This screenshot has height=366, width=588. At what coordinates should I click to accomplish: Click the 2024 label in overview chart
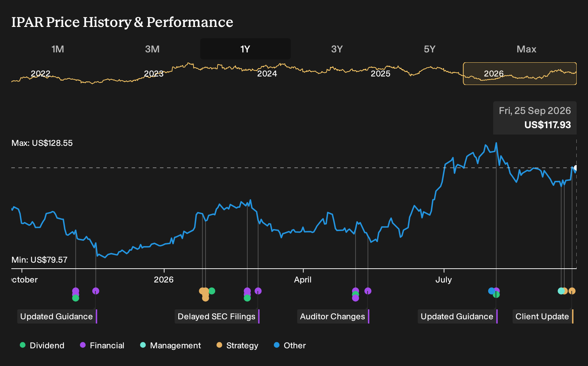[x=267, y=74]
